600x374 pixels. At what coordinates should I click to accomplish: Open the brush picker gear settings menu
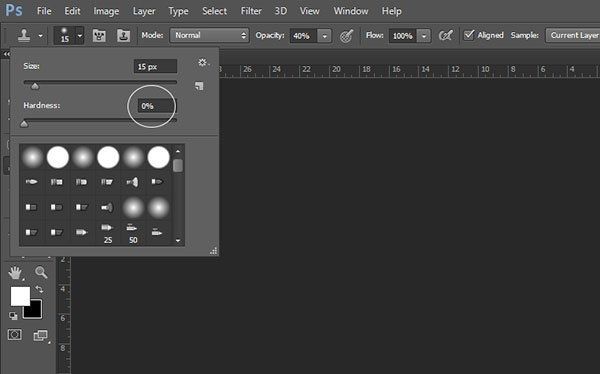click(203, 63)
